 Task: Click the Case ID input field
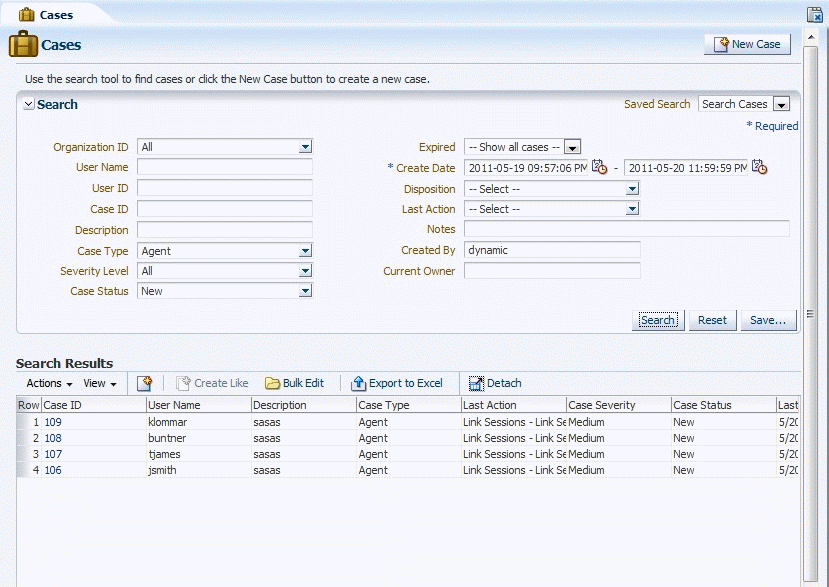pos(225,209)
